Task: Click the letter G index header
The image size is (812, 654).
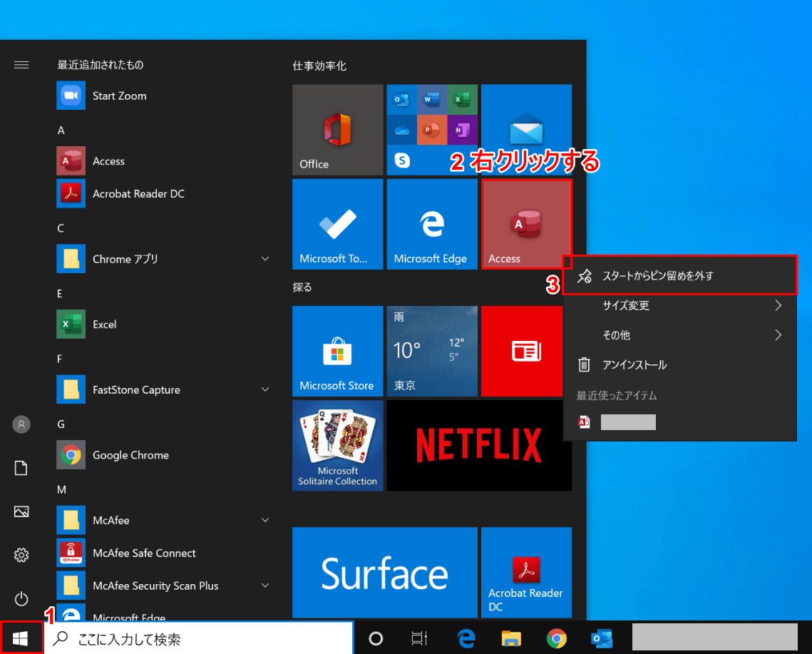Action: (61, 424)
